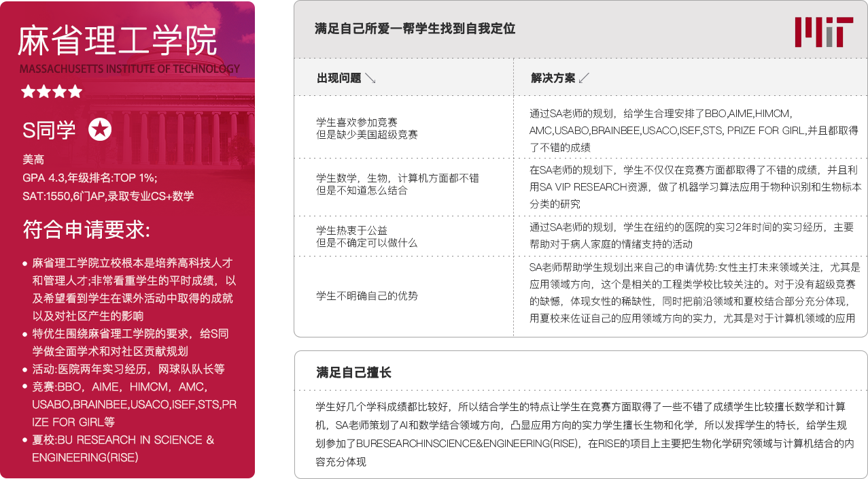Click the 夏校:BU RESEARCH bullet
Image resolution: width=868 pixels, height=479 pixels.
(118, 448)
